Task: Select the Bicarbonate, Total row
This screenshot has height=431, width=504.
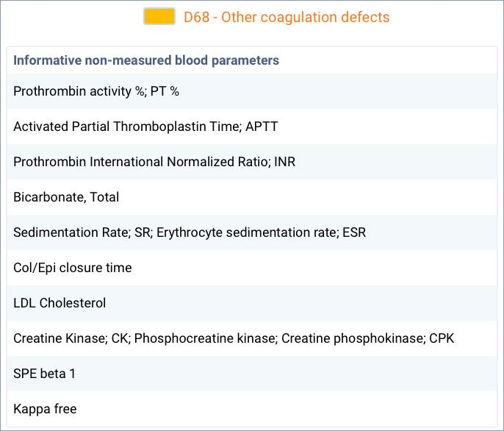Action: point(66,197)
